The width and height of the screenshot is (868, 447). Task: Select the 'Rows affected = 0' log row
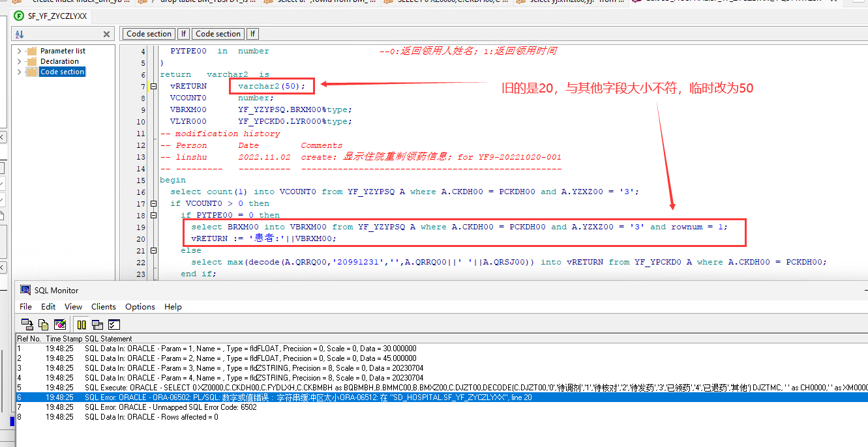coord(441,416)
